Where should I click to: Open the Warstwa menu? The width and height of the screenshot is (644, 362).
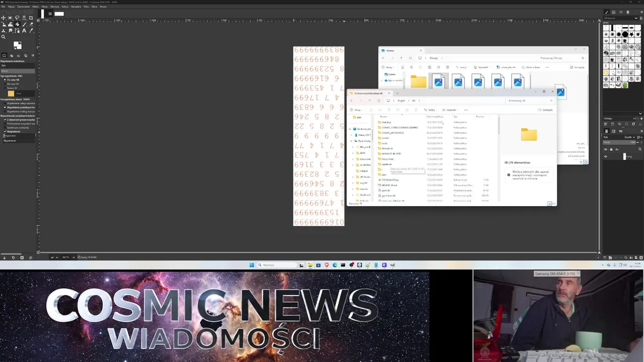click(x=55, y=7)
